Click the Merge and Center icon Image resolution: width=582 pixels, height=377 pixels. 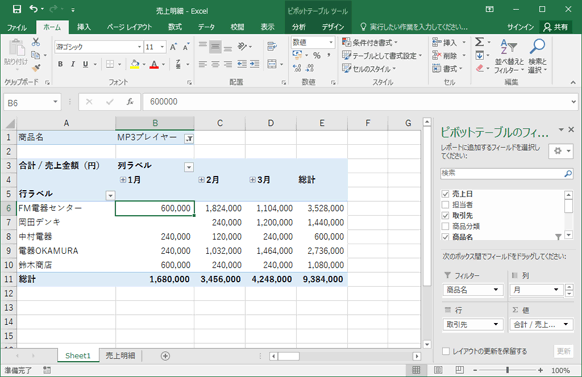[272, 64]
